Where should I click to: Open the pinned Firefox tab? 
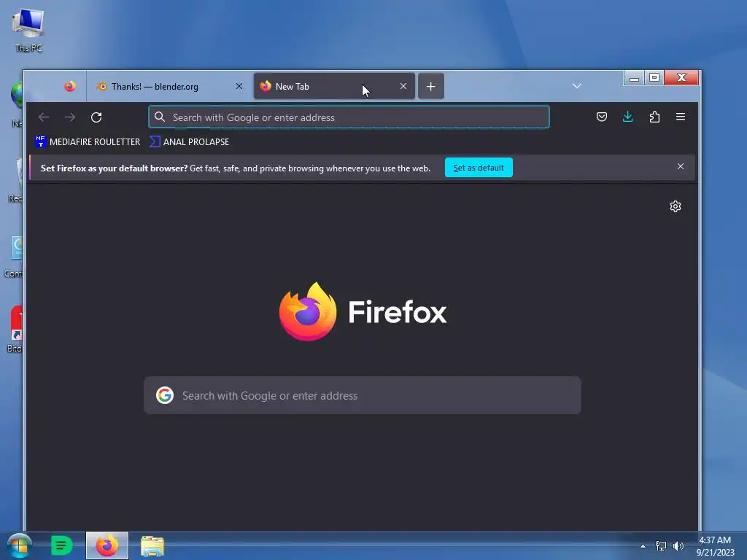(x=69, y=86)
